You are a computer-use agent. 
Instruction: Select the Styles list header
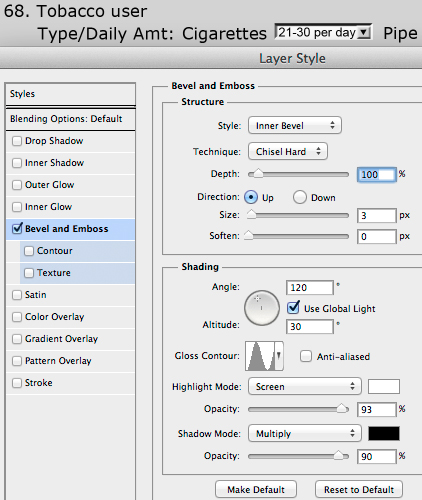click(71, 94)
